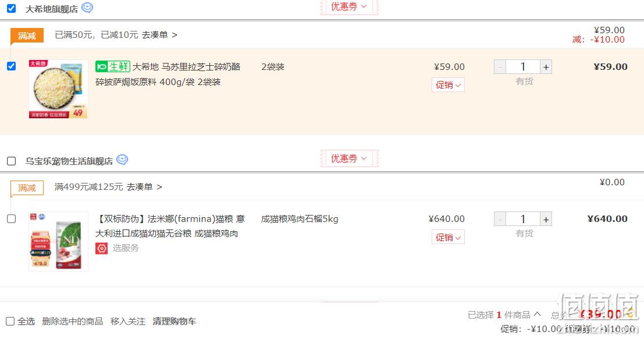Expand 优惠券 dropdown for 大希地旗舰店
The image size is (644, 339).
click(x=349, y=7)
